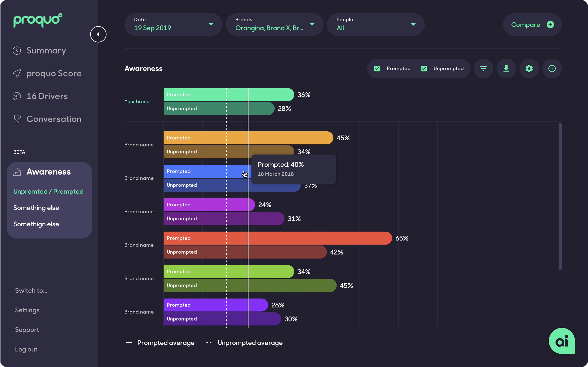Show chart info via info icon
The width and height of the screenshot is (588, 367).
point(552,68)
